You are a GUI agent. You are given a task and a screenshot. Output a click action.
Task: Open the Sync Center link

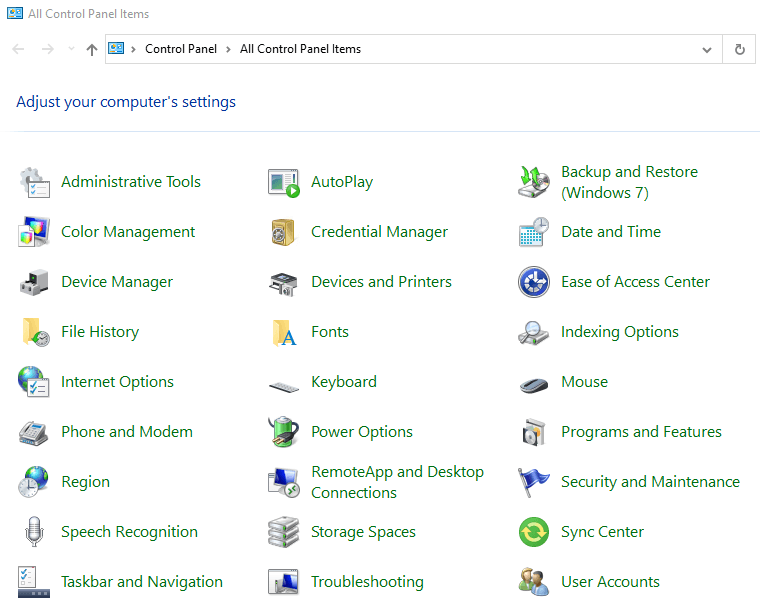pos(602,532)
